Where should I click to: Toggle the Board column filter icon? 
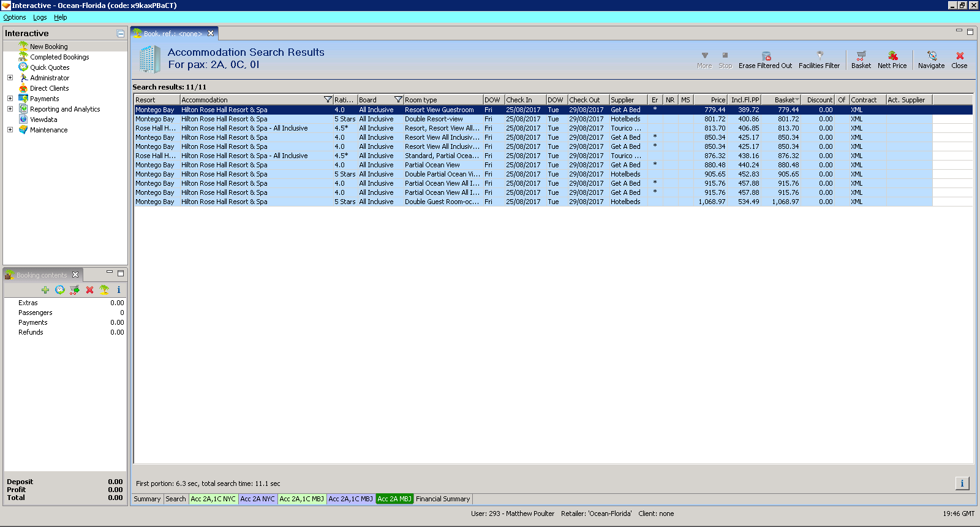pos(398,100)
